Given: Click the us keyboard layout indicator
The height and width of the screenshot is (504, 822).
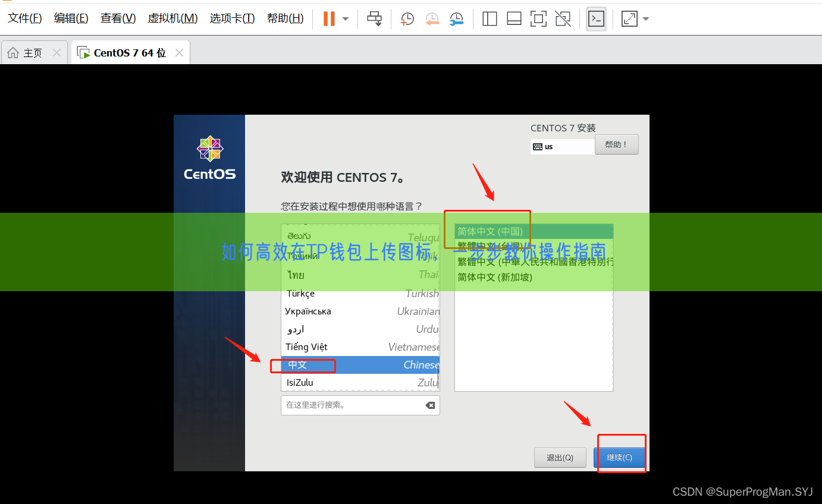Looking at the screenshot, I should point(562,146).
